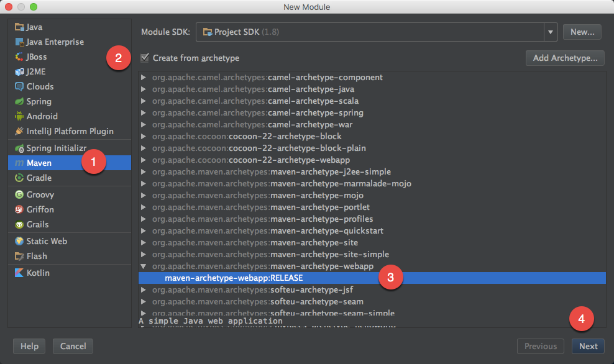The width and height of the screenshot is (614, 364).
Task: Expand the cocoon-22-archetype-block node
Action: 144,136
